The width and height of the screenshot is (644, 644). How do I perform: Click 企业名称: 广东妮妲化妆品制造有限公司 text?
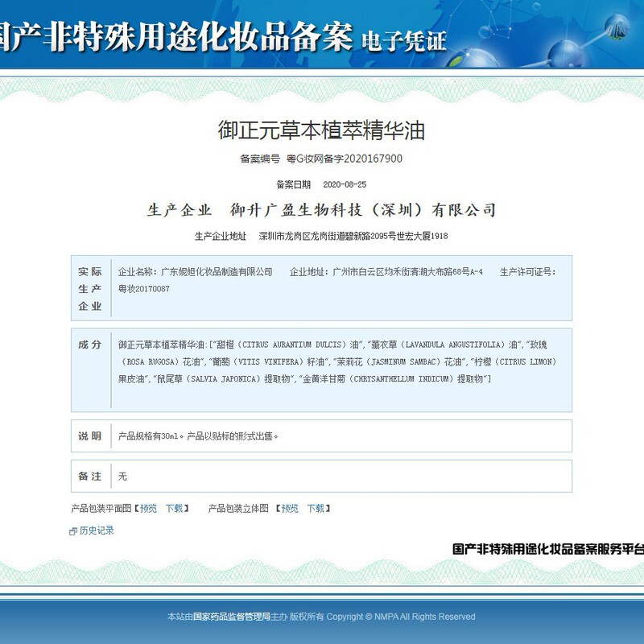pos(196,271)
